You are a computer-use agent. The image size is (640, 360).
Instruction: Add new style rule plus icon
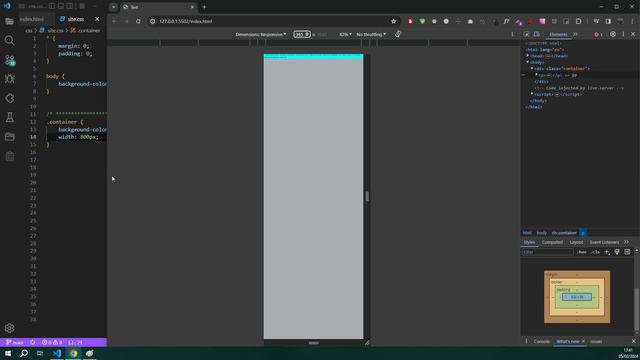(607, 252)
